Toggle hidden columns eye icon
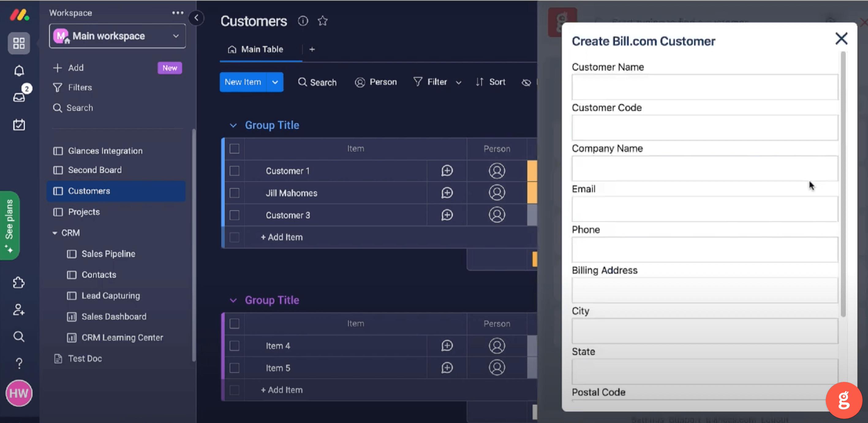 click(526, 82)
